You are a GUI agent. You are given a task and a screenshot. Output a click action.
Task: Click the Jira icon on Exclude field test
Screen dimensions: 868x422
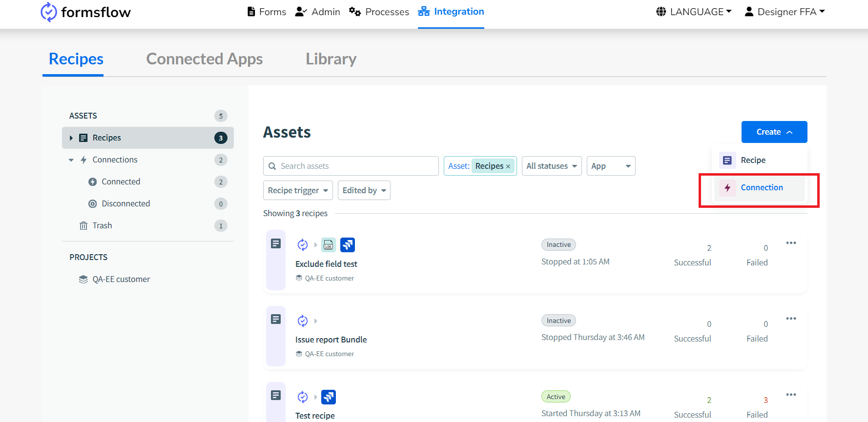click(348, 244)
